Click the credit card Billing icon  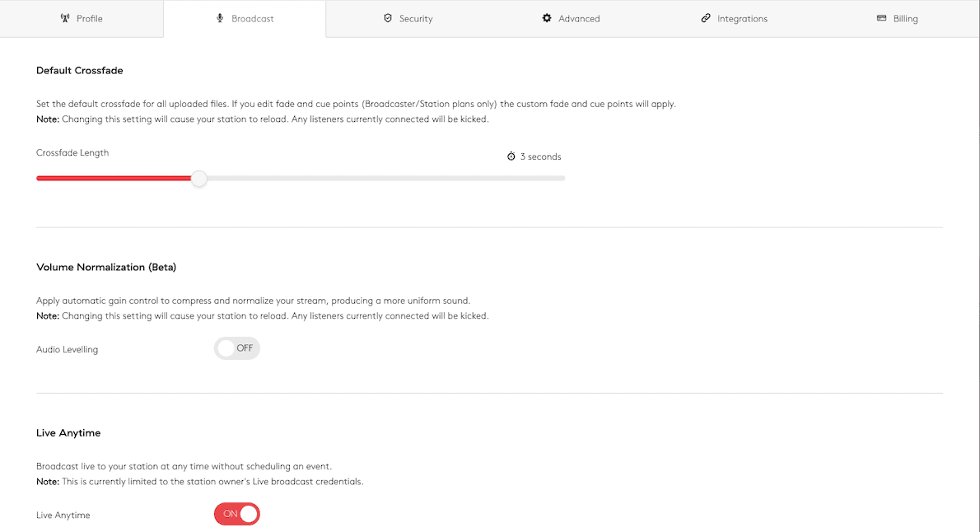point(882,18)
